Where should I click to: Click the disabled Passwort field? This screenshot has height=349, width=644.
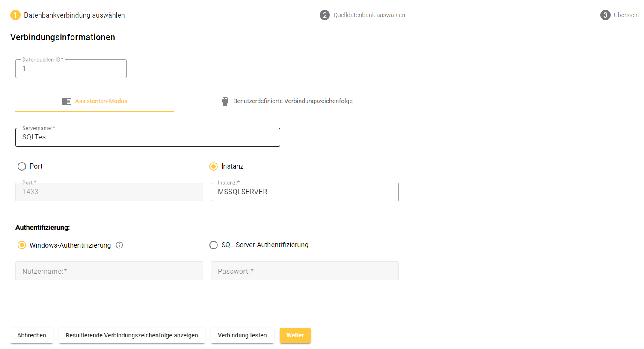[x=305, y=271]
